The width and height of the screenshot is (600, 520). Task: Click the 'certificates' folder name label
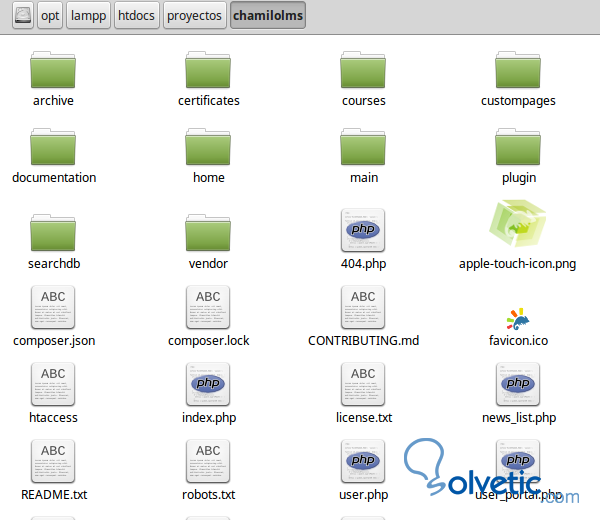coord(209,101)
